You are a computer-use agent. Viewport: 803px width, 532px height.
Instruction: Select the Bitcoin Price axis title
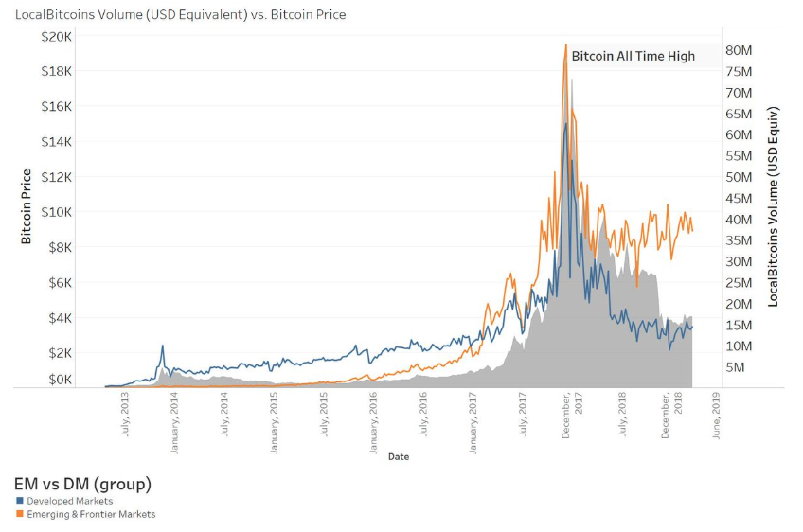point(27,206)
